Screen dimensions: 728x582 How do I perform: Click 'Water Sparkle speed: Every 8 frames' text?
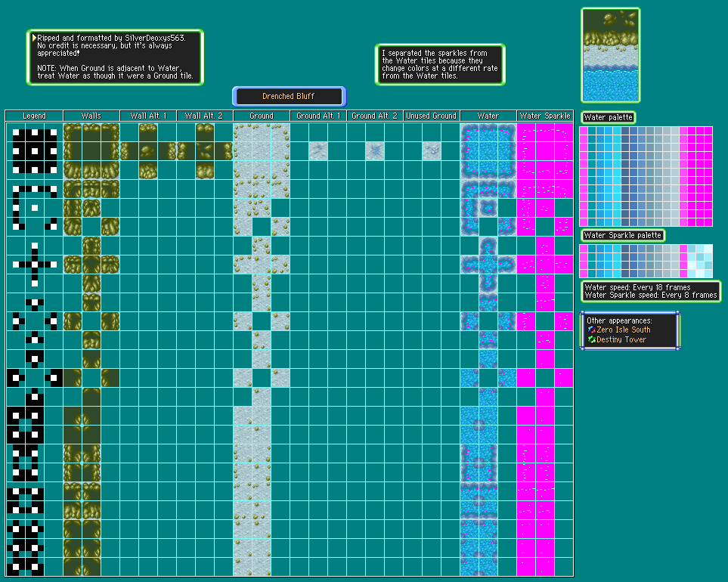[x=651, y=296]
